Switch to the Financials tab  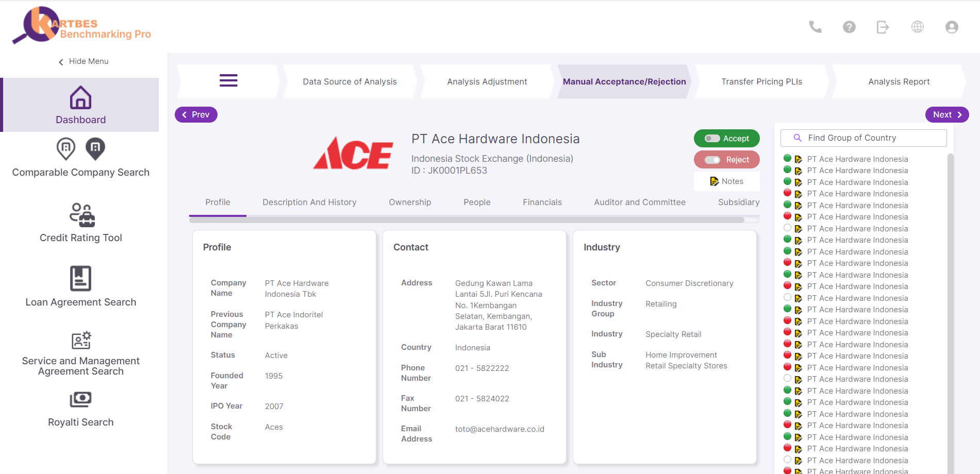[542, 202]
